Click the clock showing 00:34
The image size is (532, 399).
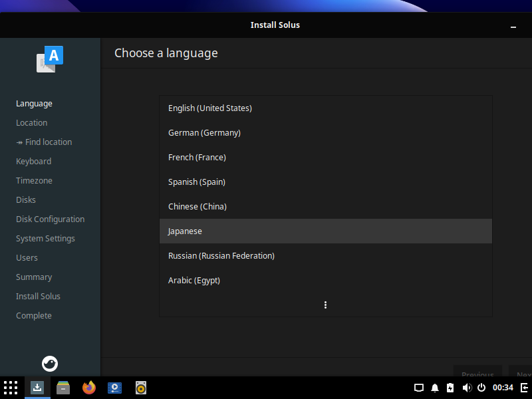tap(503, 388)
